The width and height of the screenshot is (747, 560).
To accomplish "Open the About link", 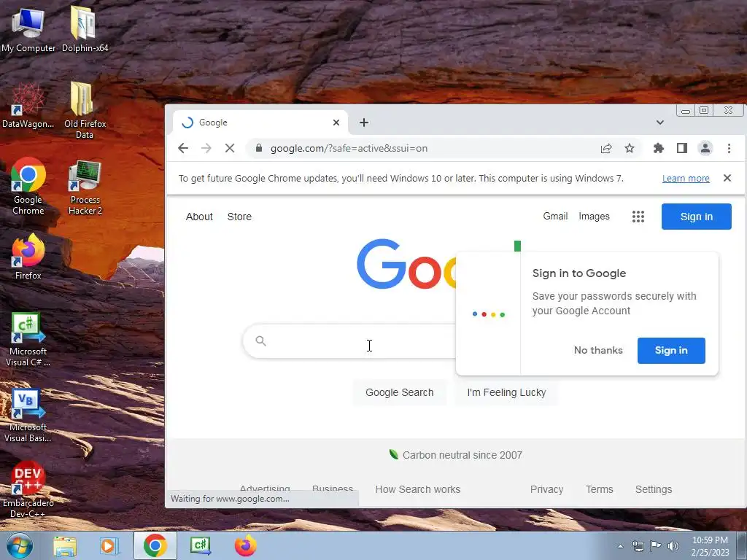I will point(199,217).
